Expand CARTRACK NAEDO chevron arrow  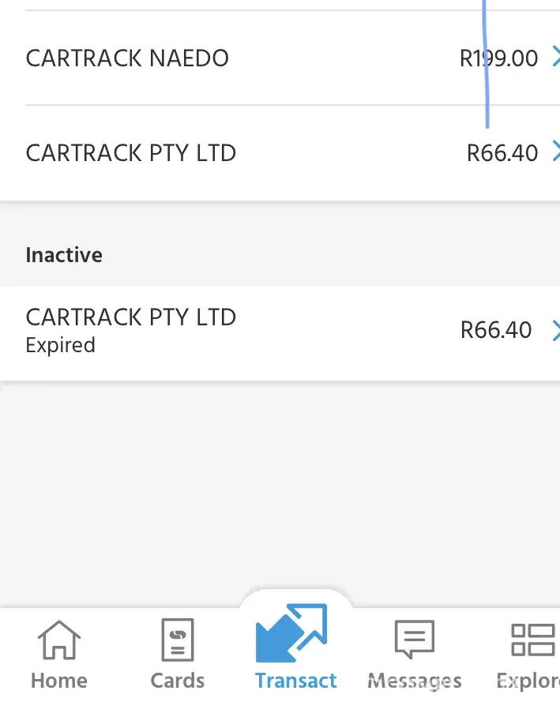pos(554,58)
